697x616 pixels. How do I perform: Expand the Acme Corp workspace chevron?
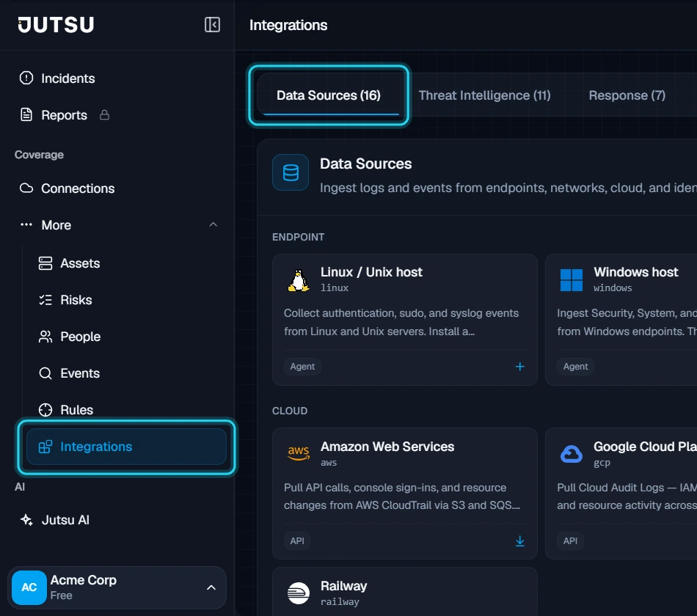211,587
